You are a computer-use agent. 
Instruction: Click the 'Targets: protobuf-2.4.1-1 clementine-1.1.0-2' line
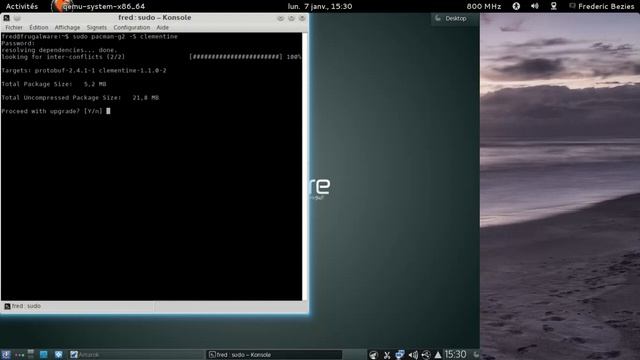tap(84, 71)
